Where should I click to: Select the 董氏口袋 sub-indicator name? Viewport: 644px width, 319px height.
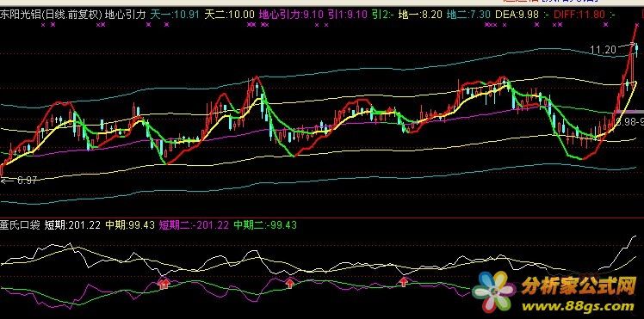(20, 225)
